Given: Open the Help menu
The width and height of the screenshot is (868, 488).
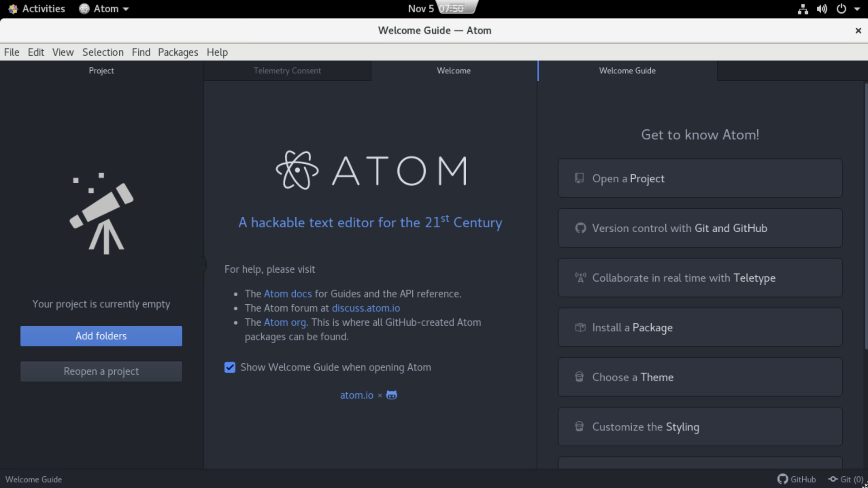Looking at the screenshot, I should 217,52.
